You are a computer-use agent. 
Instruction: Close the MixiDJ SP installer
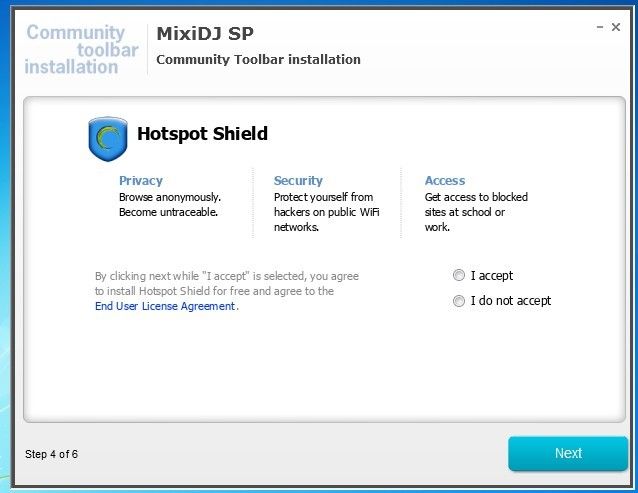(x=616, y=27)
